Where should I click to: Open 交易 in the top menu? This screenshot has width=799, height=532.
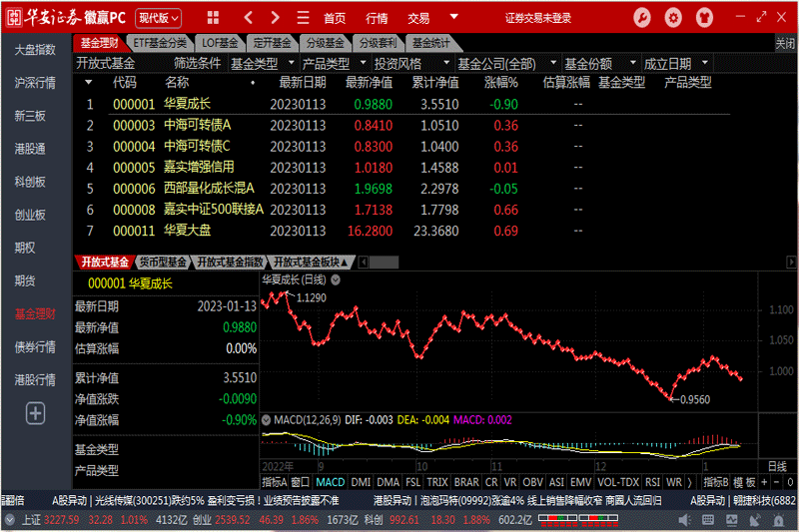coord(418,18)
